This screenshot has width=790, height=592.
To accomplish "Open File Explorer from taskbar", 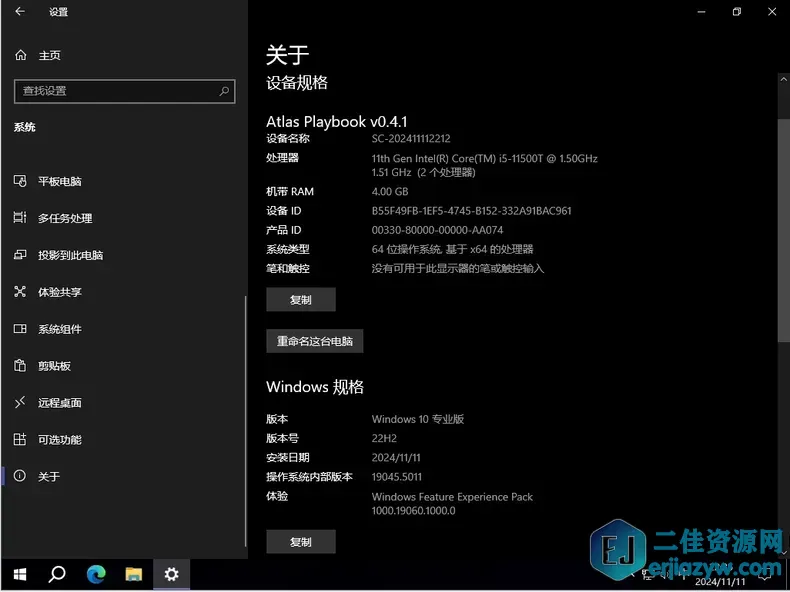I will pos(134,574).
